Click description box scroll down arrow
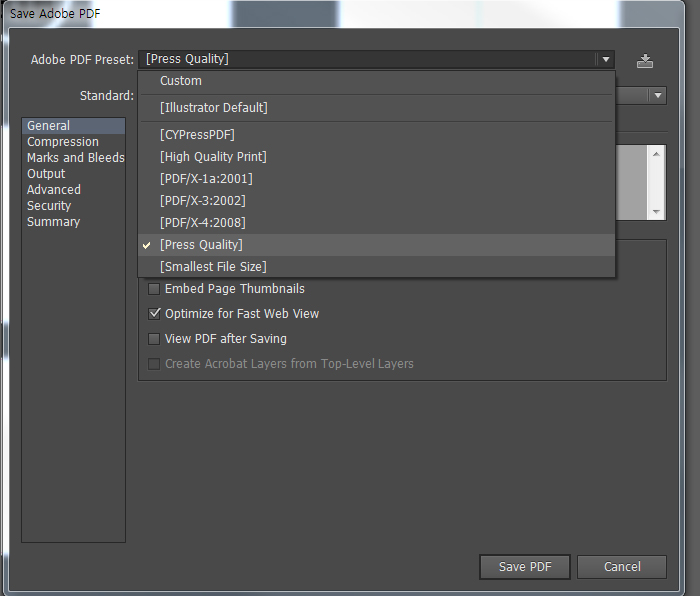This screenshot has height=596, width=700. (x=656, y=212)
